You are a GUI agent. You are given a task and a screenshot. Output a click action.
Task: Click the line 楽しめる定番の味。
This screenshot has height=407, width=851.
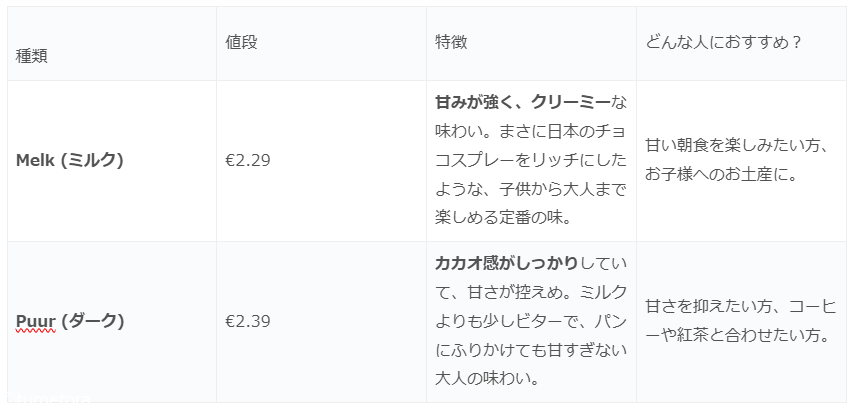pyautogui.click(x=510, y=216)
